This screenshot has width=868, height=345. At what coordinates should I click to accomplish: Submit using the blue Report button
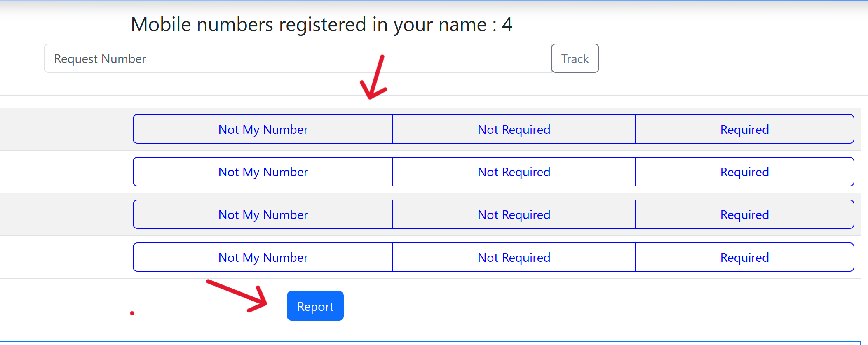(315, 306)
